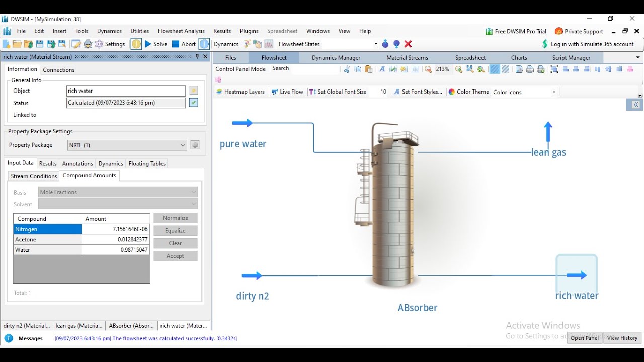Click the red X flowsheet state delete icon
The width and height of the screenshot is (644, 362).
point(408,44)
